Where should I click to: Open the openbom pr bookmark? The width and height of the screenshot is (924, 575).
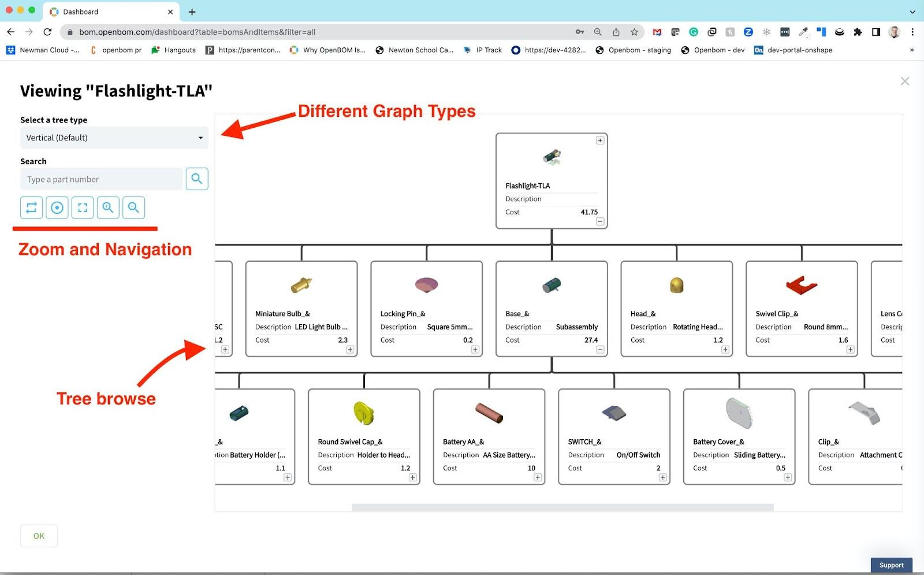(x=116, y=50)
